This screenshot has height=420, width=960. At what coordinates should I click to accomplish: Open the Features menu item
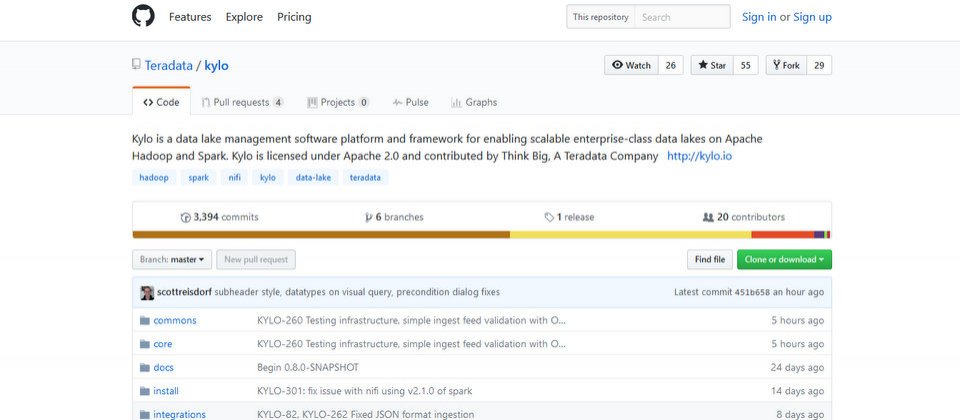[190, 17]
